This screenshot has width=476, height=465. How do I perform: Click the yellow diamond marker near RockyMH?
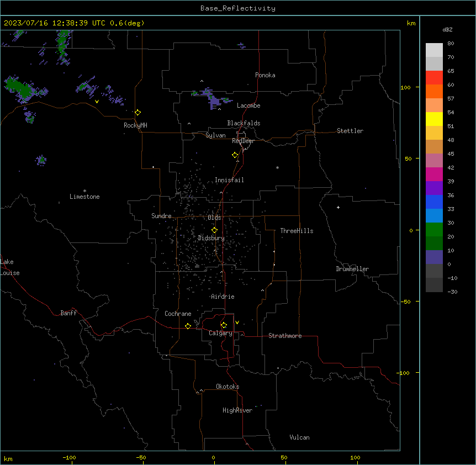pyautogui.click(x=138, y=113)
